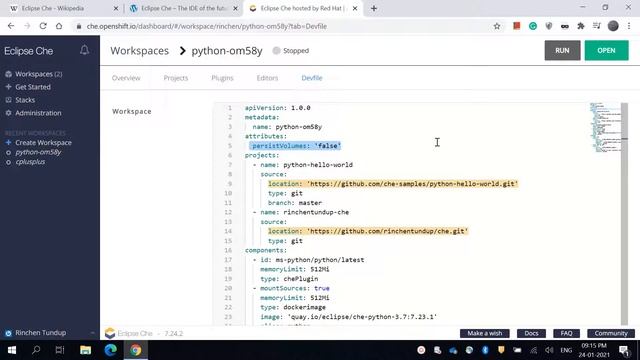Open the taskbar clock and date
The height and width of the screenshot is (360, 640).
tap(594, 350)
